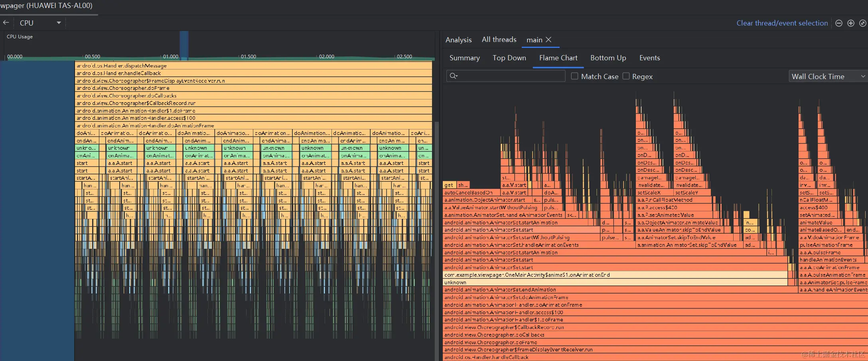Select Choreographer$FrameDisplayEventReceiver.run in the flame chart
The image size is (868, 361).
[655, 349]
